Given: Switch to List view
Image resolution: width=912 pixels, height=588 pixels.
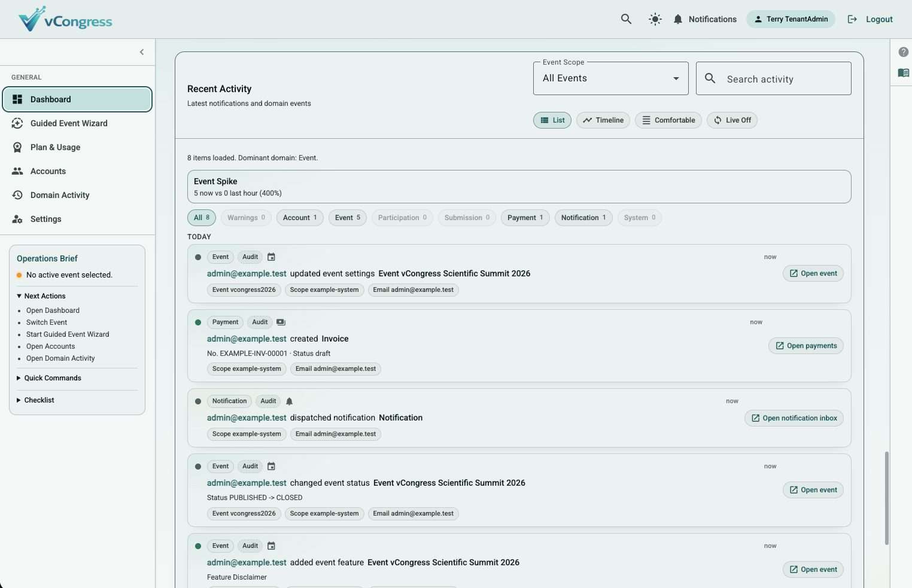Looking at the screenshot, I should pyautogui.click(x=552, y=120).
